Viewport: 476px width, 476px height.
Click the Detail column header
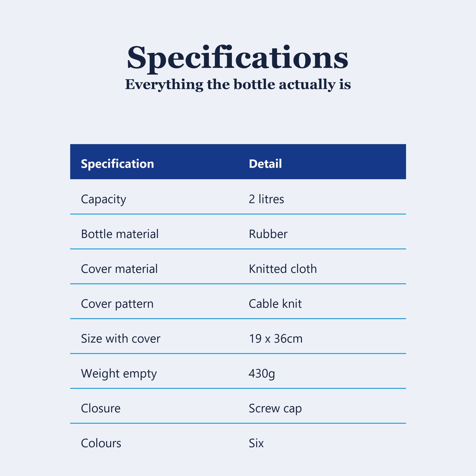click(x=265, y=164)
